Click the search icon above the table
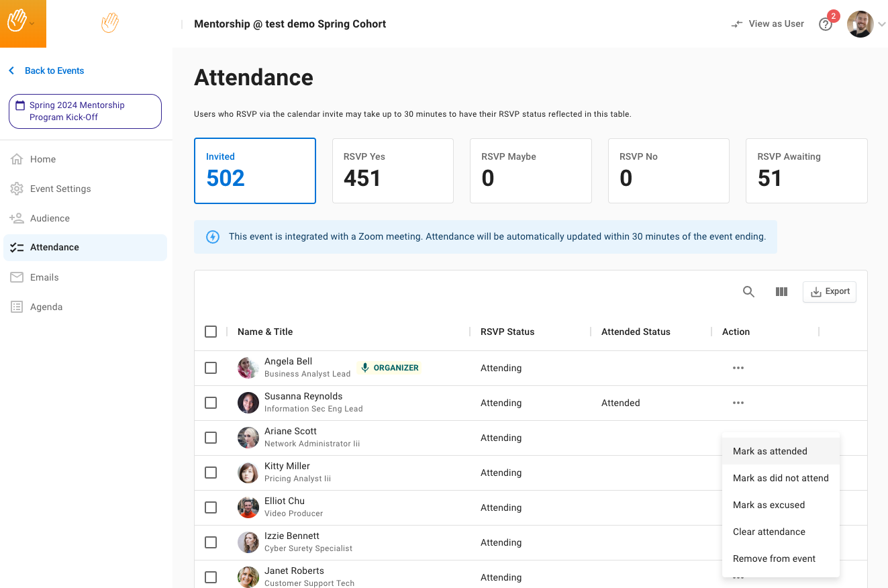Viewport: 888px width, 588px height. (x=748, y=292)
